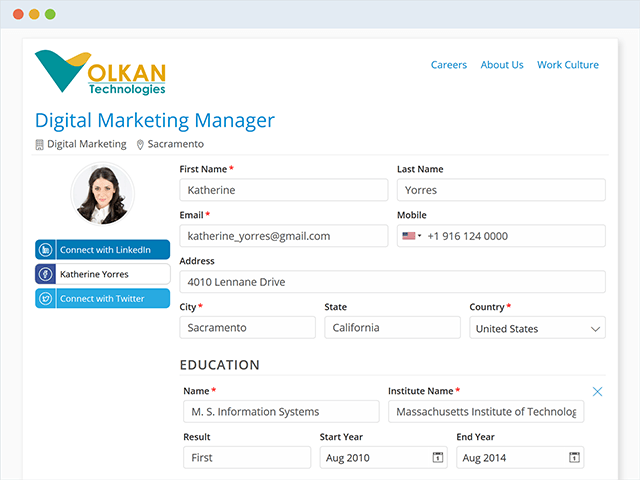This screenshot has width=640, height=480.
Task: Open the End Year calendar picker icon
Action: point(574,457)
